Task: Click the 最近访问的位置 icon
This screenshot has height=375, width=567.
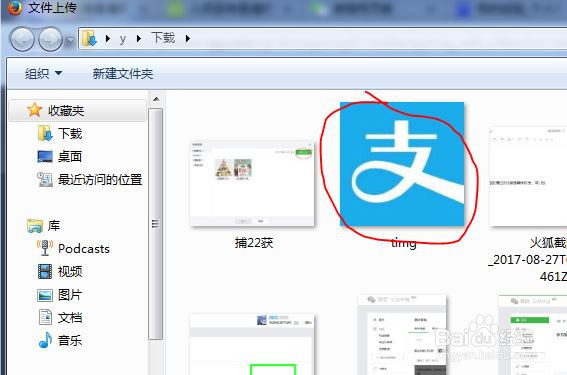Action: pyautogui.click(x=45, y=179)
